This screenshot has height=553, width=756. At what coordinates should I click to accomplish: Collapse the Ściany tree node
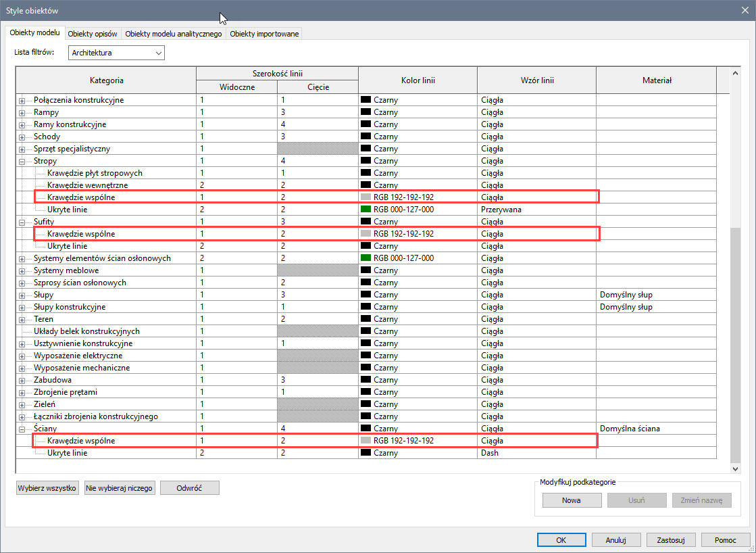pyautogui.click(x=22, y=429)
